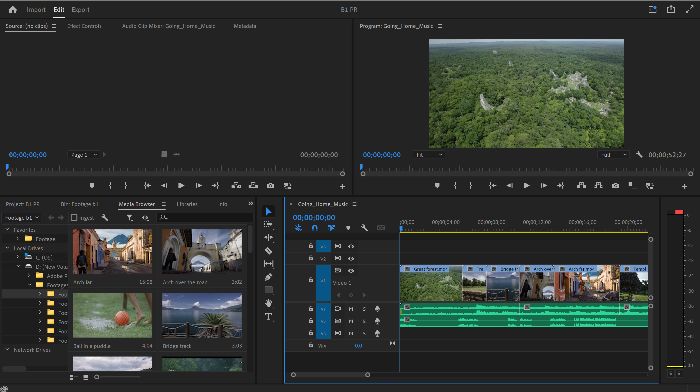Switch to Import workspace tab
Image resolution: width=700 pixels, height=392 pixels.
click(36, 9)
